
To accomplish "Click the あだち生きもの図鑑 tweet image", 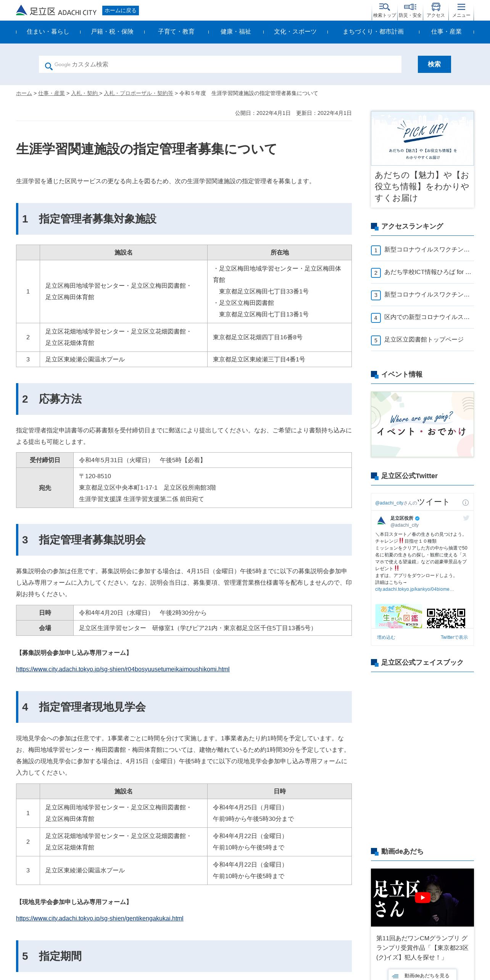I will [399, 616].
